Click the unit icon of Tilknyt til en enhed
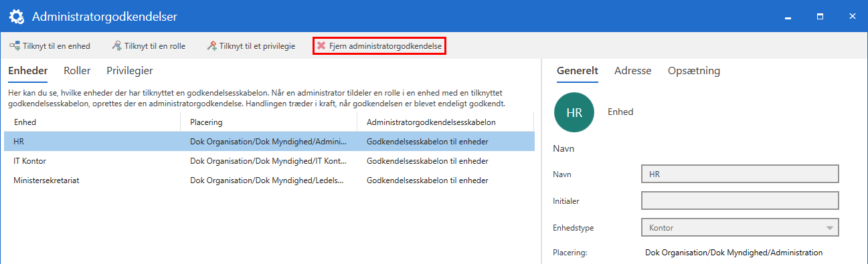 coord(14,46)
